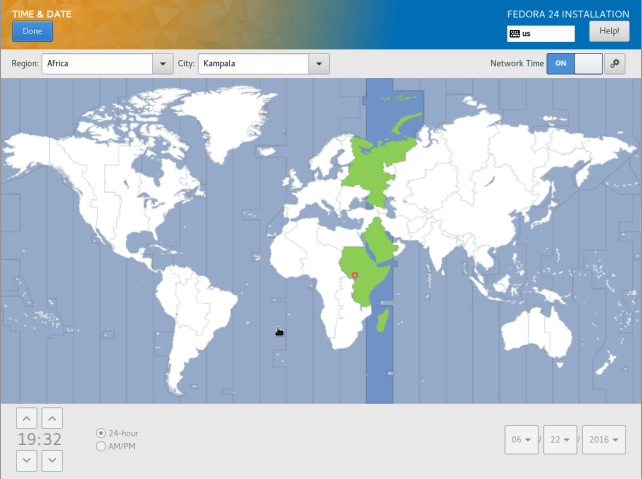
Task: Click the FEDORA 24 INSTALLATION title
Action: click(x=568, y=14)
